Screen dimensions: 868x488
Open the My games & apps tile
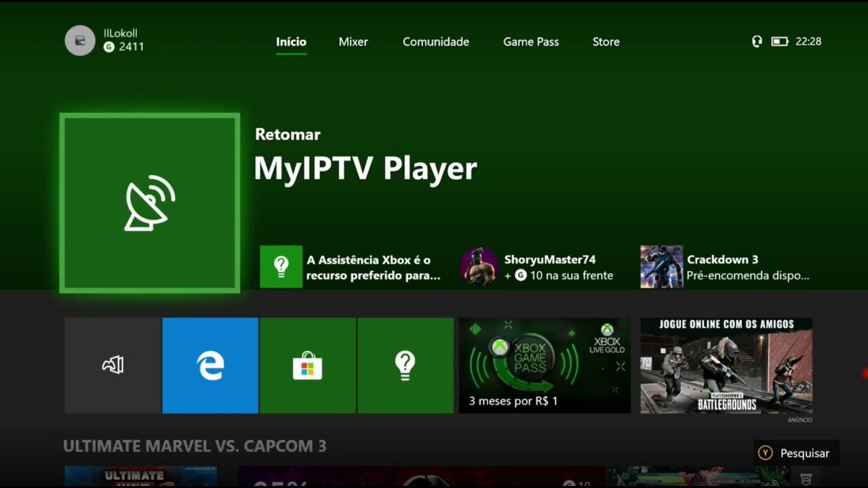coord(113,365)
